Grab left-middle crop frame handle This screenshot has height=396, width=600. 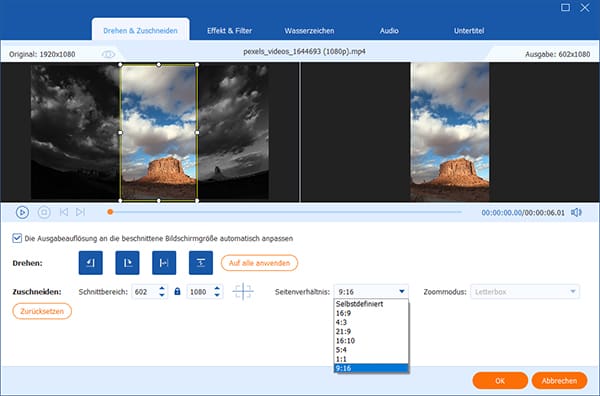(121, 132)
